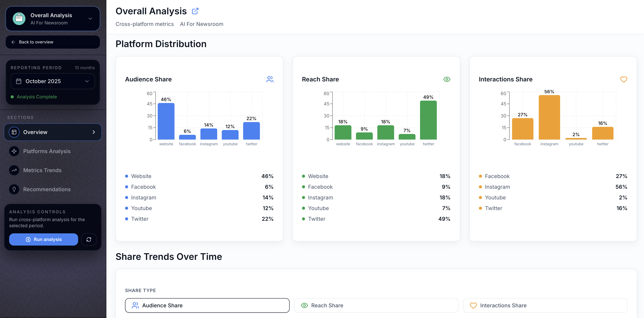
Task: Select Reach Share as the share type
Action: (x=376, y=305)
